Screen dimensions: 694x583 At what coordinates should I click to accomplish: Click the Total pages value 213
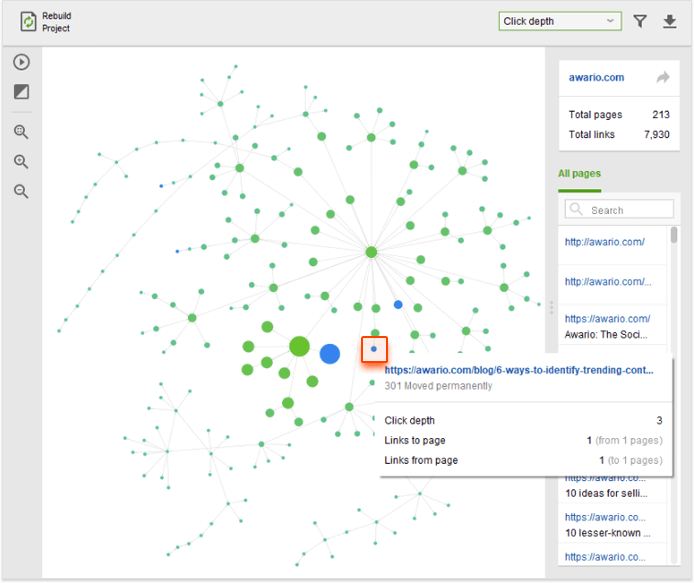[x=661, y=115]
